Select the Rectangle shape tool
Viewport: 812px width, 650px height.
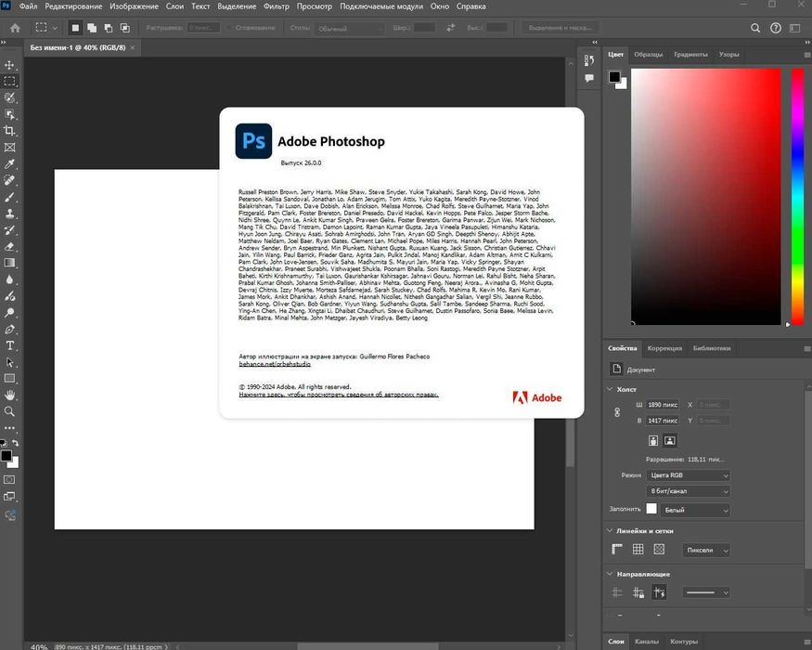coord(9,378)
